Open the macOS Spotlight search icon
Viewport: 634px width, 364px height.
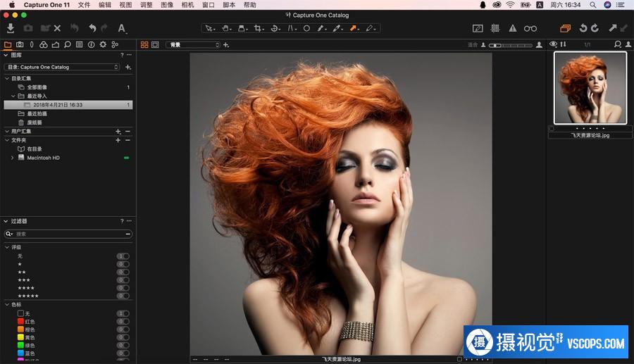592,5
